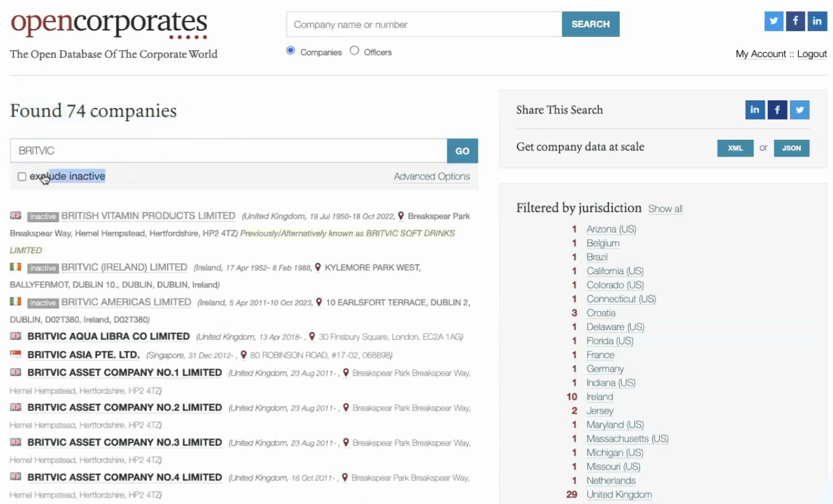Screen dimensions: 833x504
Task: Filter by California (US) jurisdiction
Action: point(615,271)
